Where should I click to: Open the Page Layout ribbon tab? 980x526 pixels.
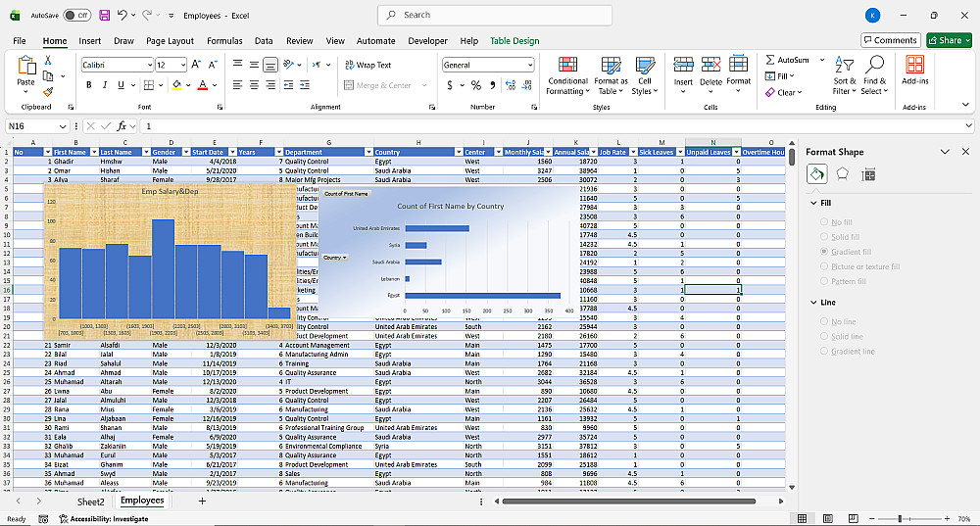[171, 41]
